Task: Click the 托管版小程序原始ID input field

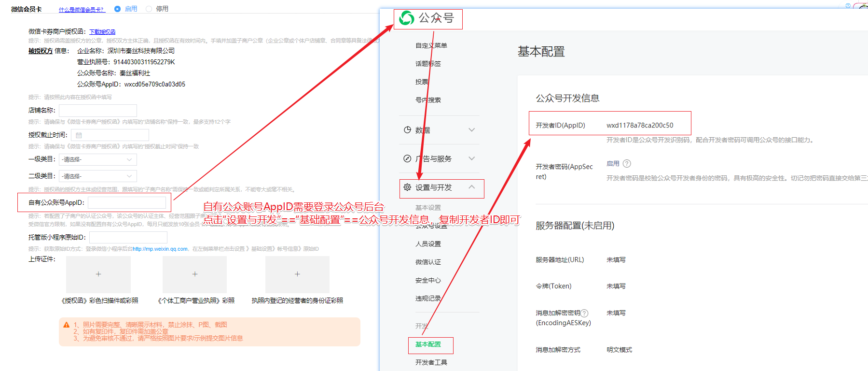Action: point(128,237)
